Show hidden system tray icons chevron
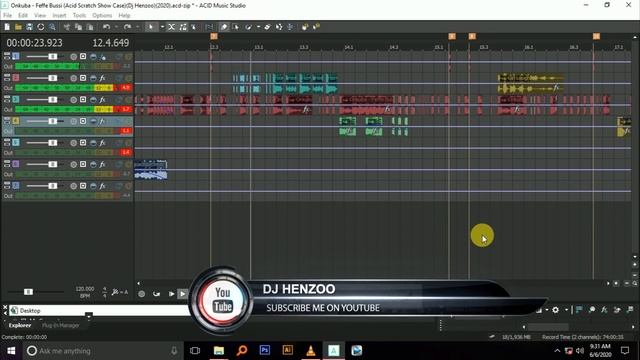This screenshot has height=360, width=640. (x=557, y=351)
